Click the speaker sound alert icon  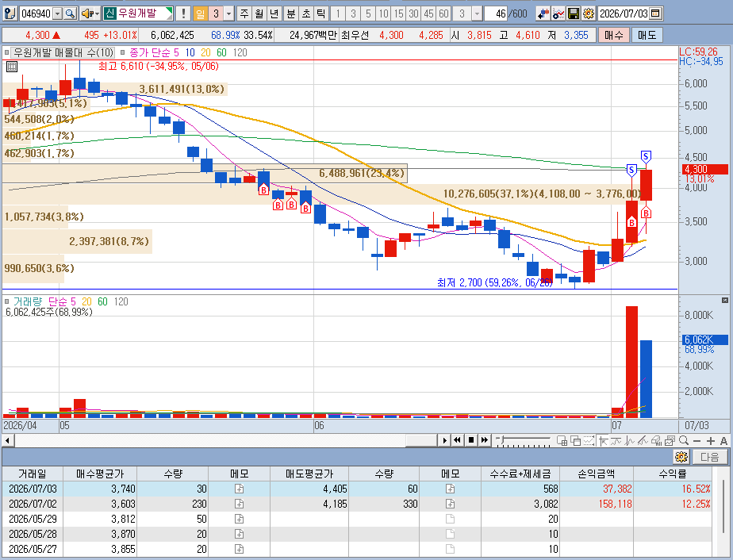pos(87,13)
